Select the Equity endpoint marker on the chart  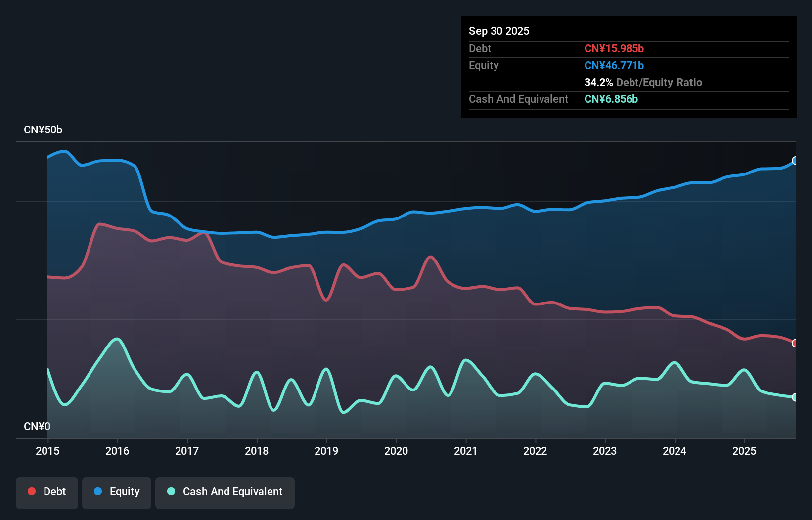click(795, 161)
